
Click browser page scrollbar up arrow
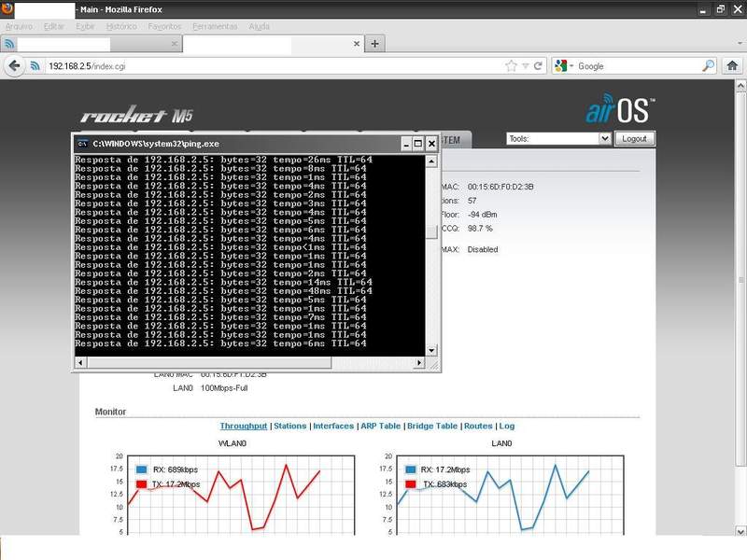coord(740,86)
